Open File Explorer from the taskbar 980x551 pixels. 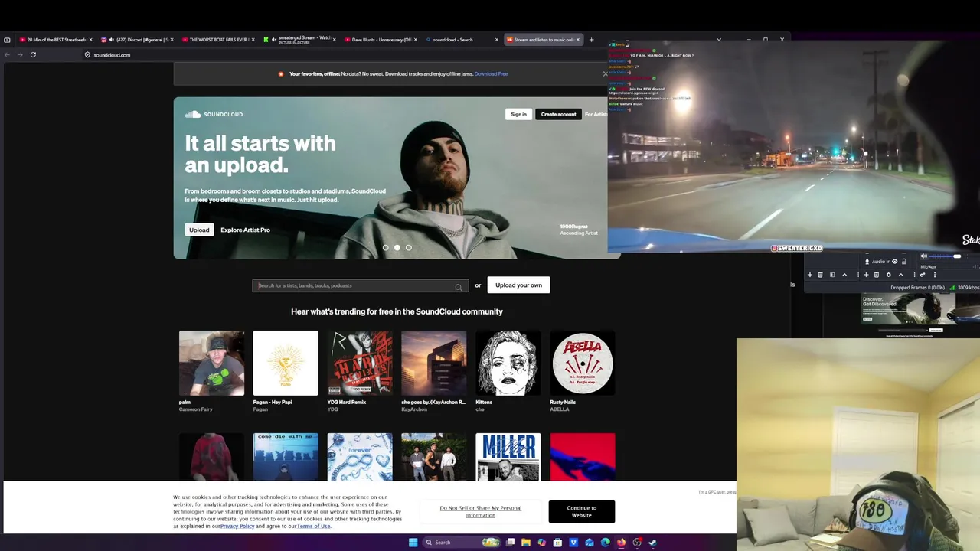526,543
